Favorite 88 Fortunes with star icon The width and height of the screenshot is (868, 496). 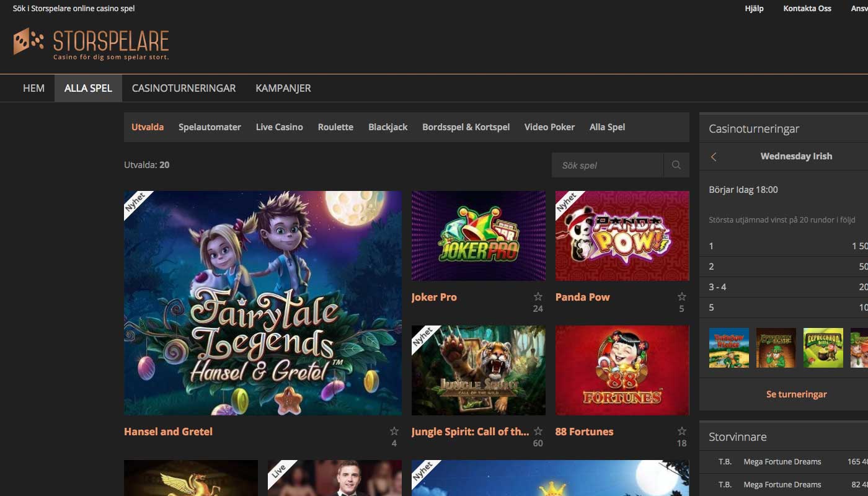pyautogui.click(x=681, y=432)
